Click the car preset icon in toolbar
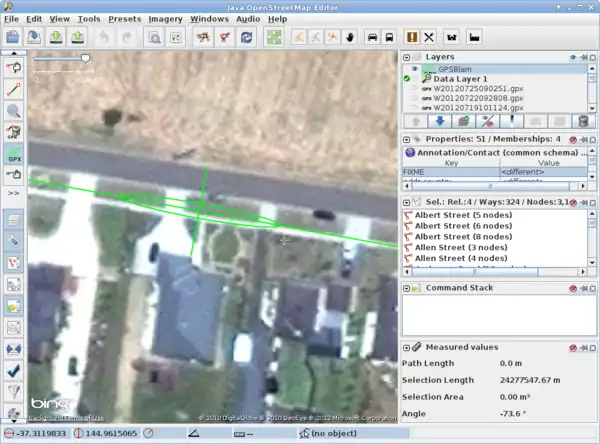 375,37
